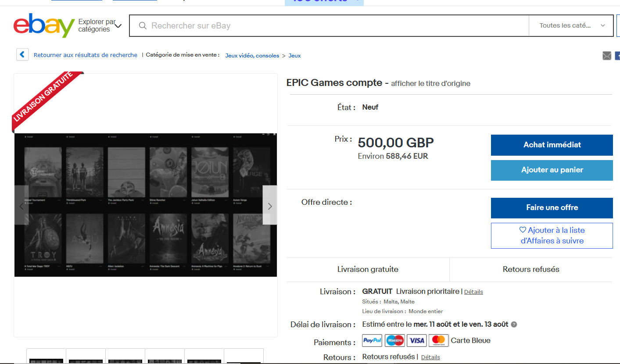Click the search magnifier icon
The image size is (620, 364).
point(143,26)
